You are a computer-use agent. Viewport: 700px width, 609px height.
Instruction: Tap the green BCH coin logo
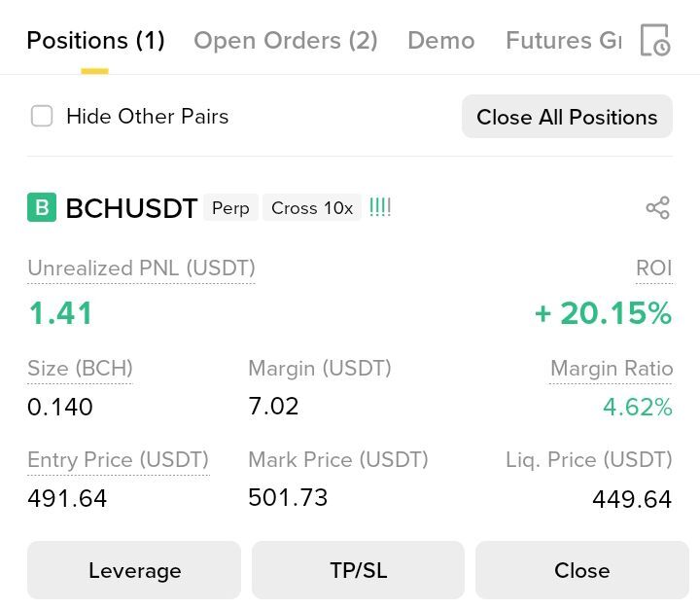[x=42, y=207]
